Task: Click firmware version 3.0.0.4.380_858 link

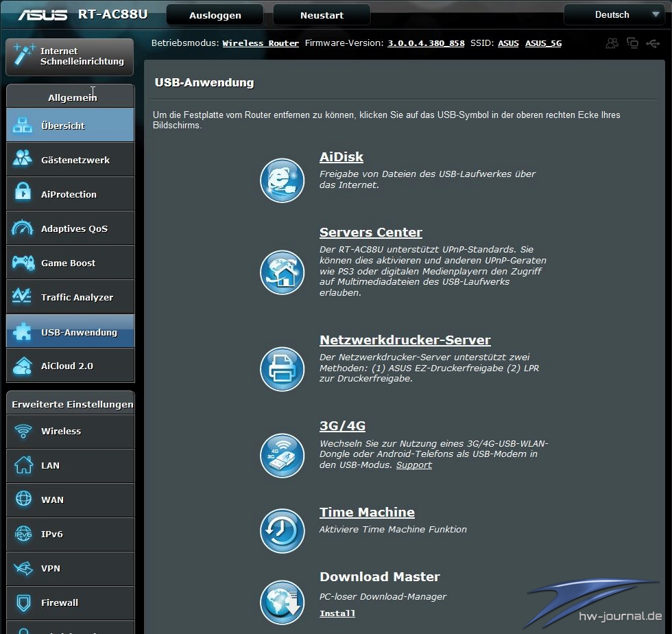Action: pos(426,43)
